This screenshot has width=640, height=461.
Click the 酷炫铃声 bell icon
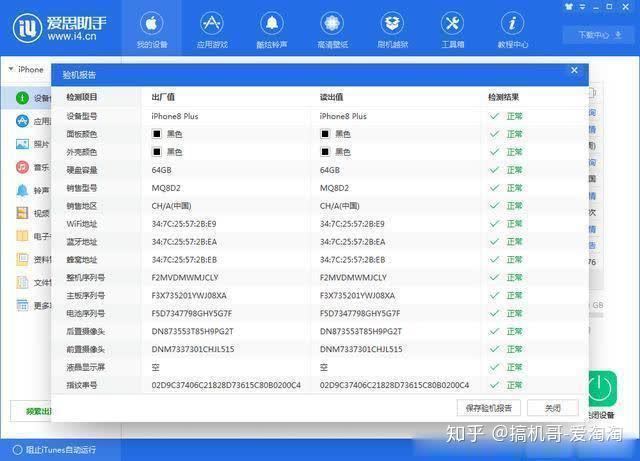tap(271, 23)
